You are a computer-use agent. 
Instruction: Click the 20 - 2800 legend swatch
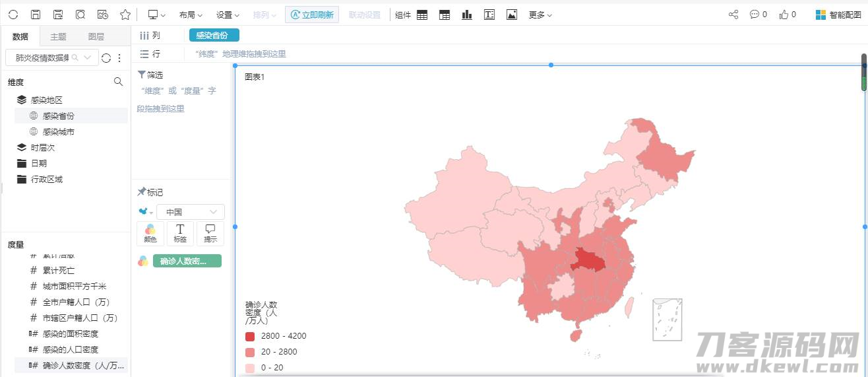250,352
